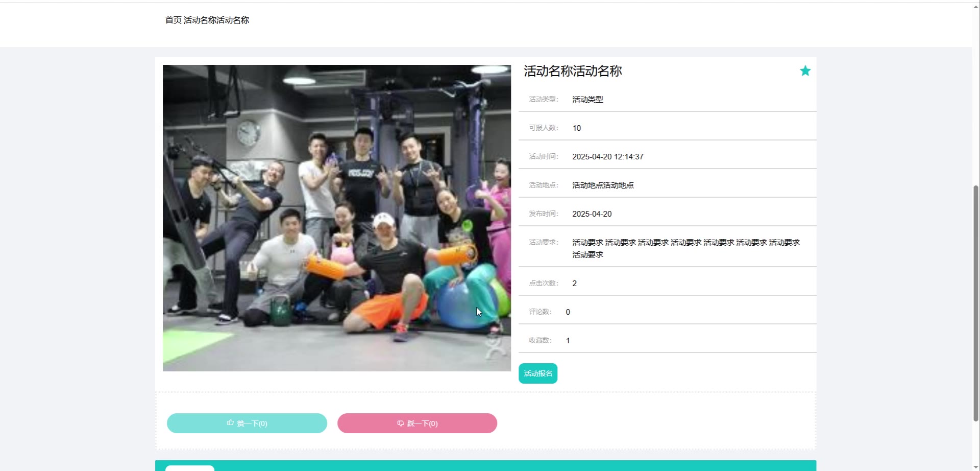Click the activity time 2025-04-20 12:14:37
Image resolution: width=980 pixels, height=471 pixels.
[x=608, y=157]
